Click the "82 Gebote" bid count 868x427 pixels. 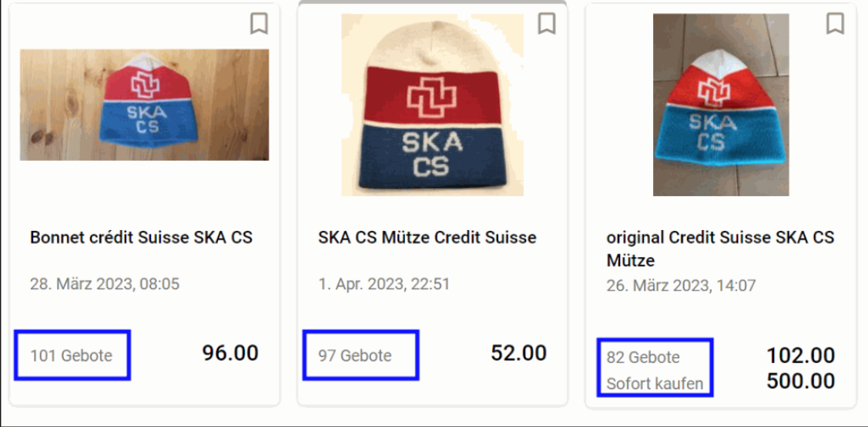(643, 357)
